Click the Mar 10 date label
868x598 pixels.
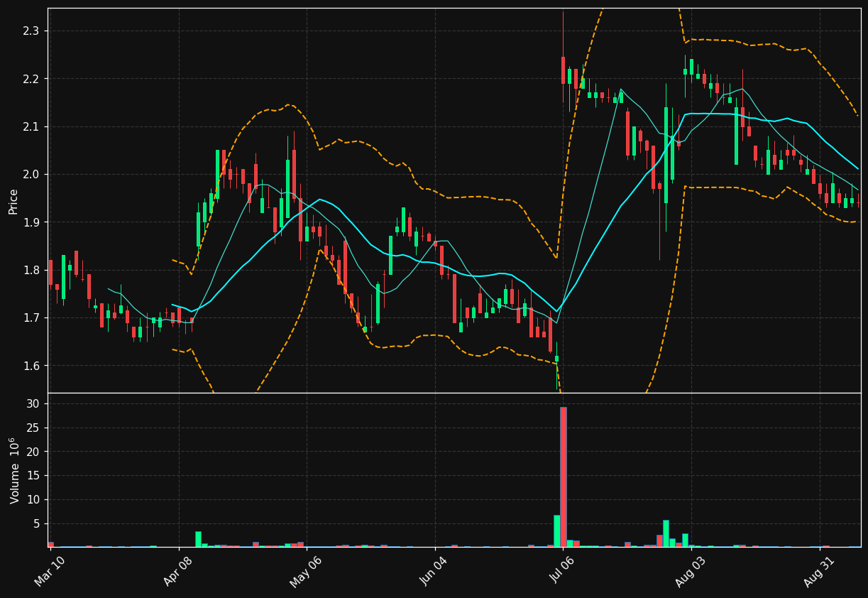(x=50, y=570)
